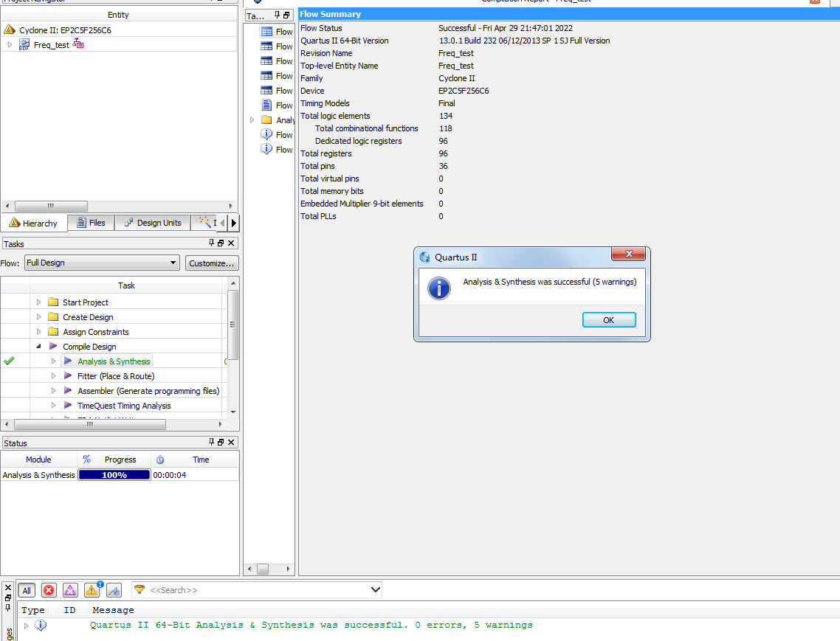Click the green checkmark beside Analysis & Synthesis

tap(9, 361)
